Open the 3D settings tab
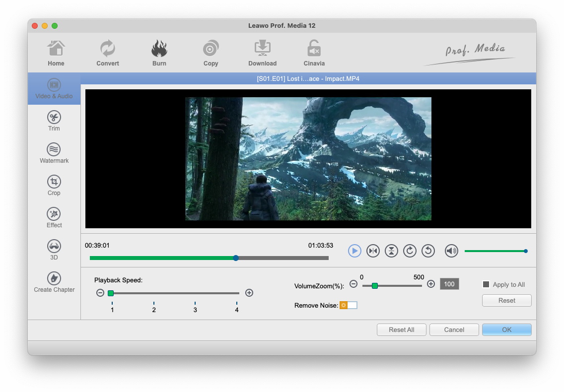 coord(54,250)
